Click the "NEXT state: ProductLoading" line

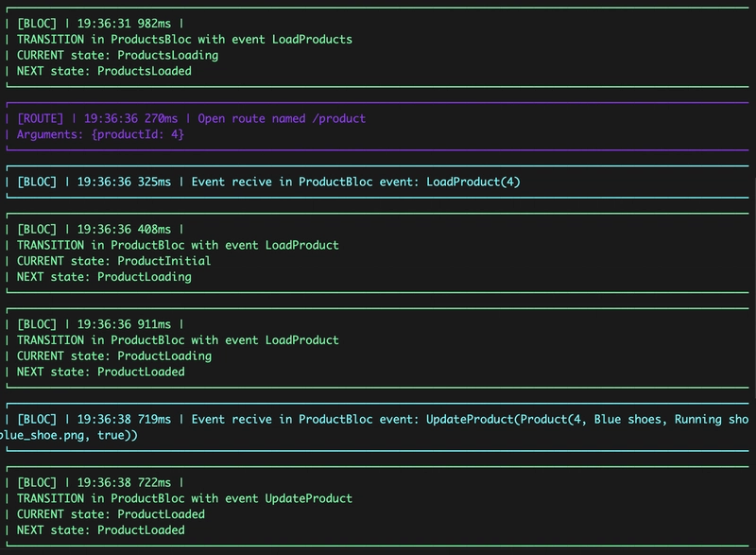(104, 277)
